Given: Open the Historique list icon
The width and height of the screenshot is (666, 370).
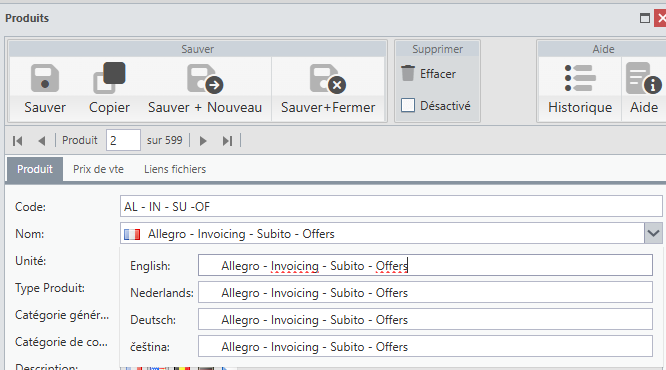Looking at the screenshot, I should pos(580,78).
